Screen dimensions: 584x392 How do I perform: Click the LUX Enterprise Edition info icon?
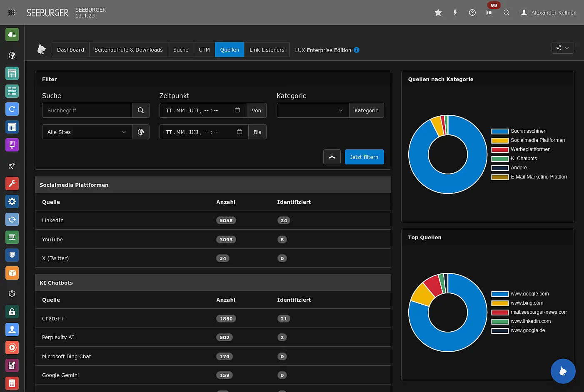coord(357,50)
